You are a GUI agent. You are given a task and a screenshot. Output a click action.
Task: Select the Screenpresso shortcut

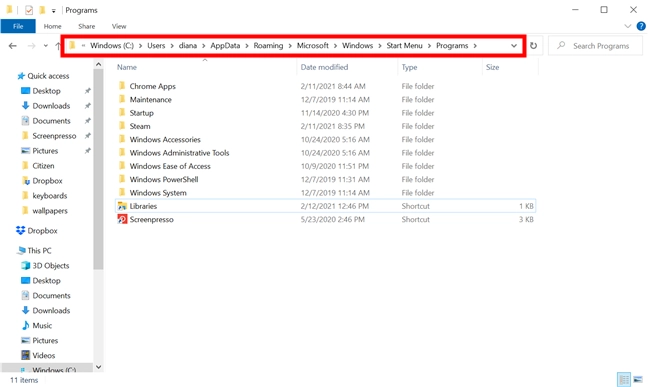pyautogui.click(x=151, y=220)
